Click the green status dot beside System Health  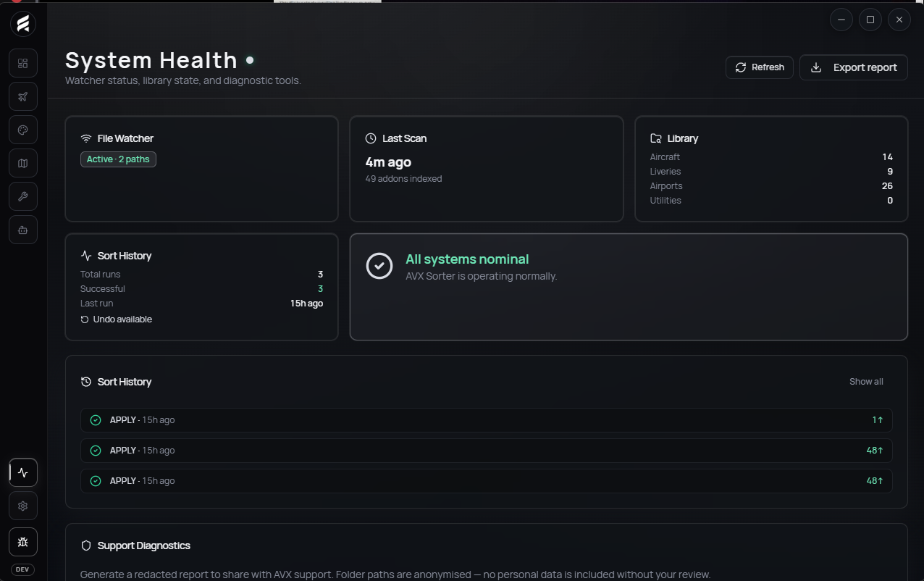250,60
